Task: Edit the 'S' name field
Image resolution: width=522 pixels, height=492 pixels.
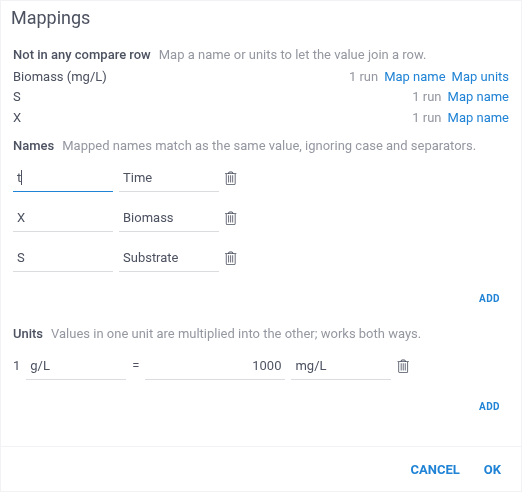Action: click(63, 258)
